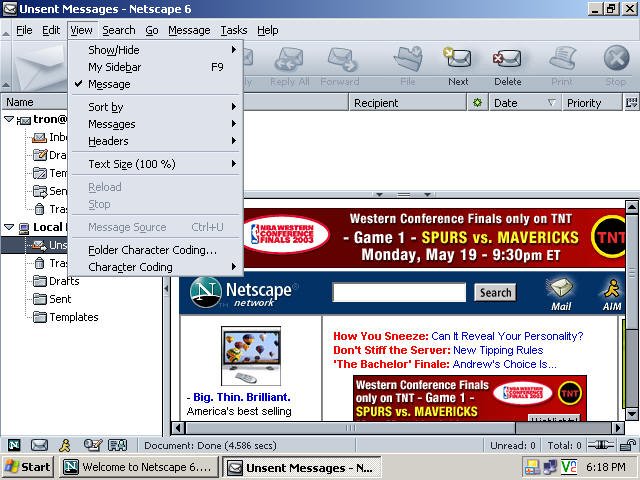This screenshot has height=480, width=640.
Task: Switch to Welcome to Netscape 6 taskbar window
Action: tap(139, 467)
